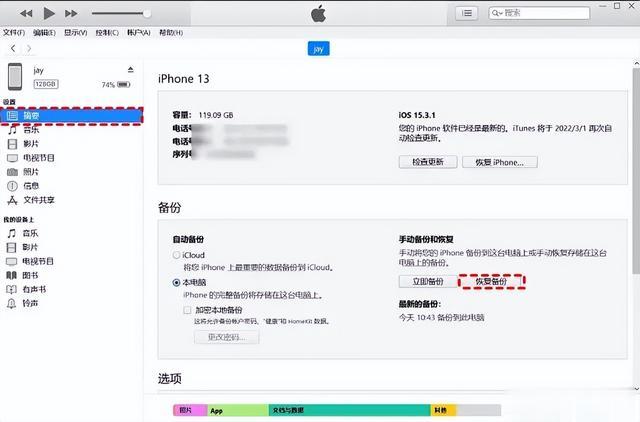Open the 显示(V) menu
Viewport: 640px width, 422px height.
point(76,33)
